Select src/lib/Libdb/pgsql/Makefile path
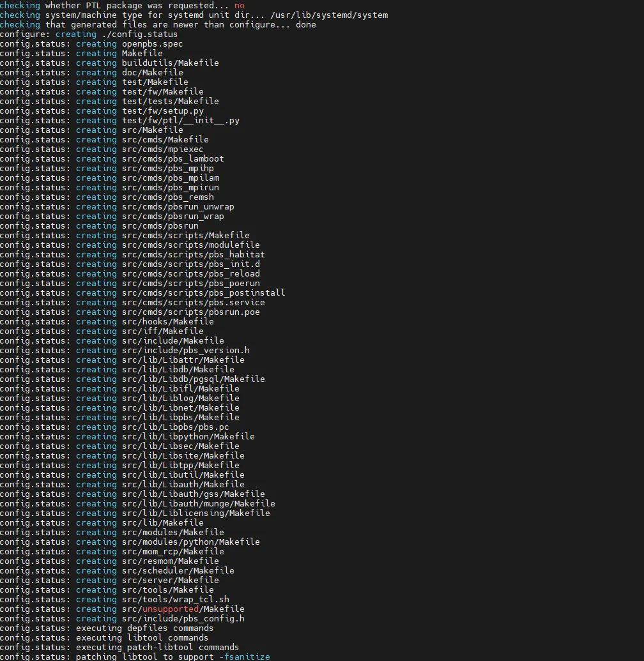Viewport: 644px width, 661px height. 193,379
